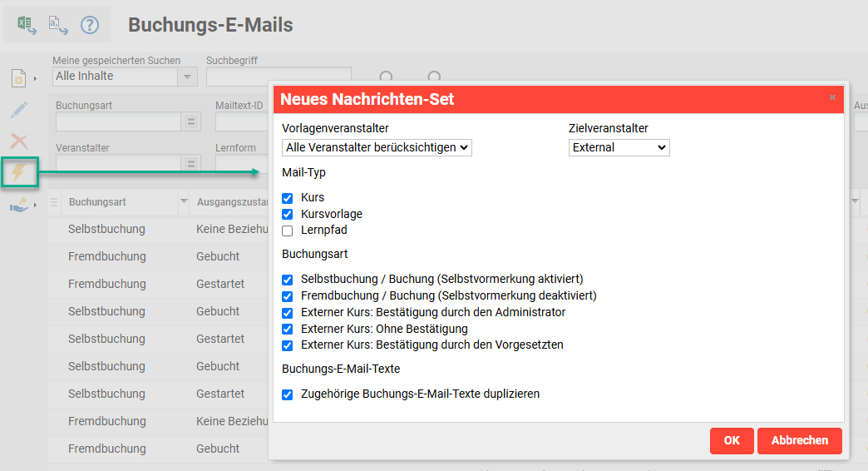Click the new document icon in sidebar

coord(19,78)
